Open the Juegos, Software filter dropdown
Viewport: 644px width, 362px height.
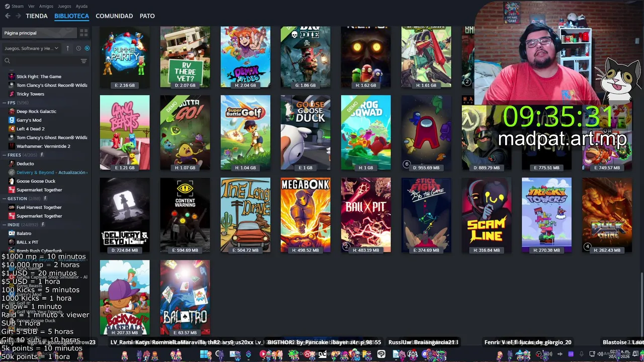click(x=31, y=48)
